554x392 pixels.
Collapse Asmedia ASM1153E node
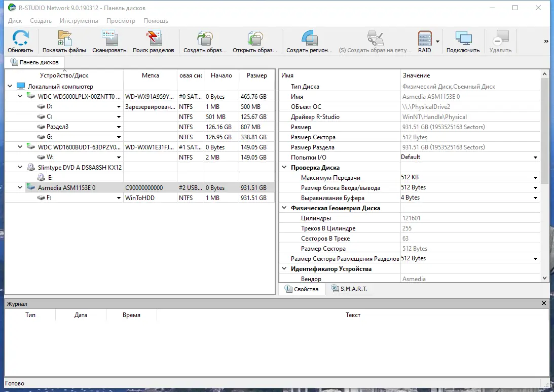click(x=20, y=187)
